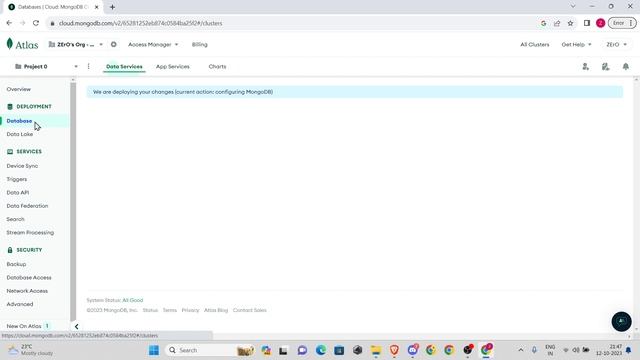
Task: Switch to the Charts tab
Action: [x=217, y=67]
